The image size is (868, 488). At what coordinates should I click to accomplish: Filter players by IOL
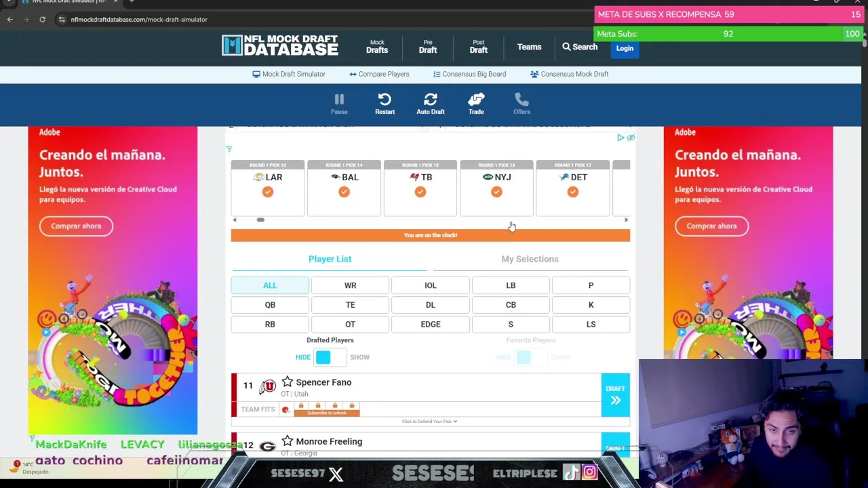click(431, 285)
